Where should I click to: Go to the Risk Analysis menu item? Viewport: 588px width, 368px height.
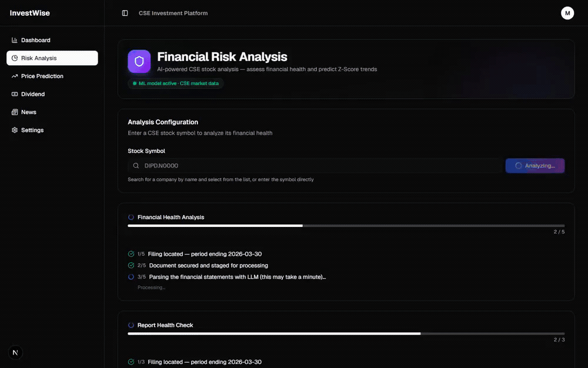pos(52,58)
